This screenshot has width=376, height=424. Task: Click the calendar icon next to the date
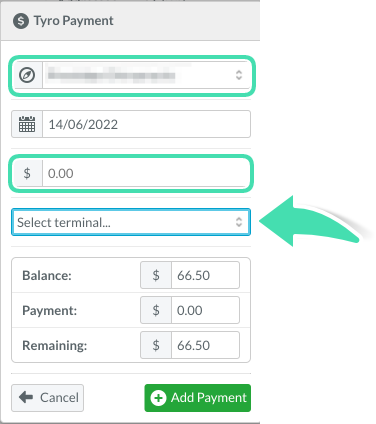[x=27, y=124]
